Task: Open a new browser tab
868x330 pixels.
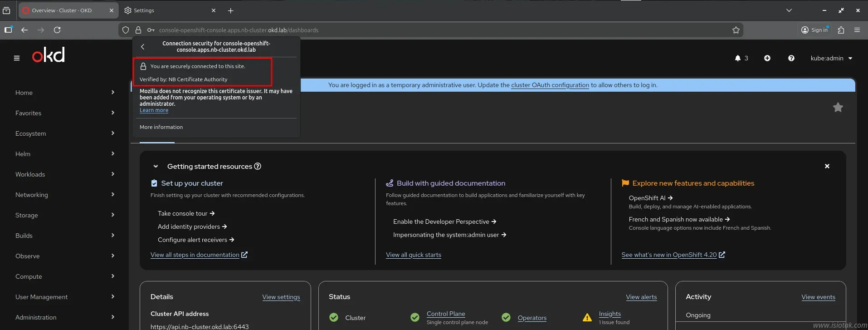Action: [230, 10]
